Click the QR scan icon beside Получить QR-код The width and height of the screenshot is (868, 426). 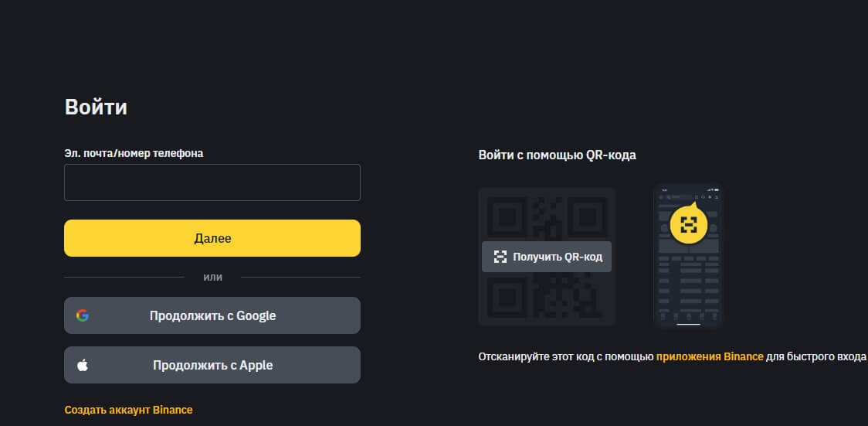[x=500, y=257]
